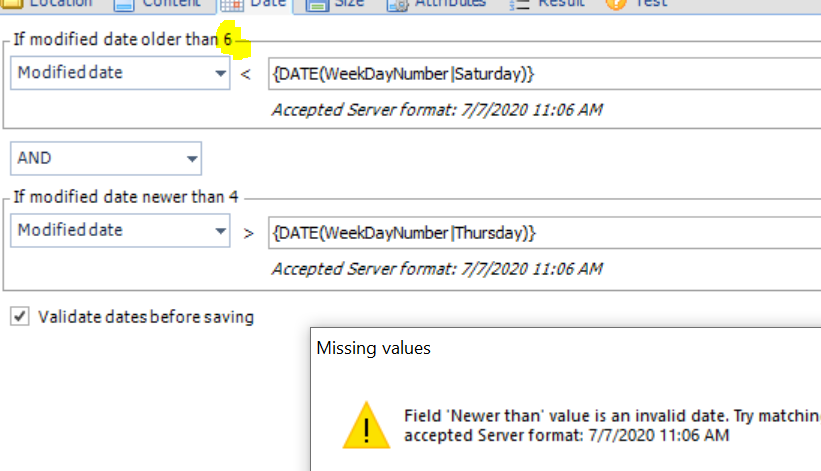The image size is (821, 471).
Task: Click the Result tab list icon
Action: (x=520, y=4)
